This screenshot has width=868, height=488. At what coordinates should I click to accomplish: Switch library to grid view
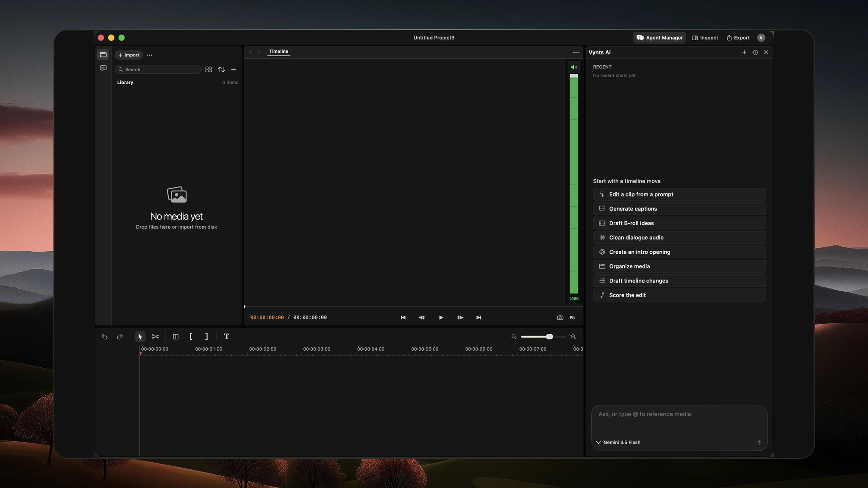(209, 69)
